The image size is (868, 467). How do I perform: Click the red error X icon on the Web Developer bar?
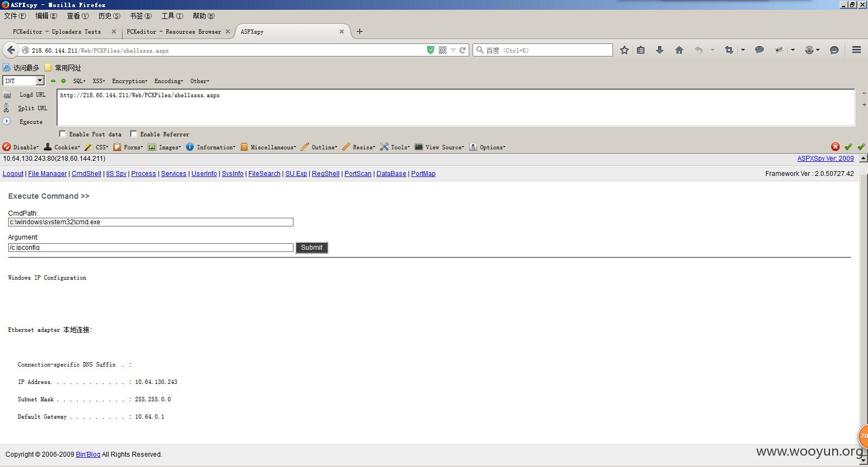tap(835, 147)
